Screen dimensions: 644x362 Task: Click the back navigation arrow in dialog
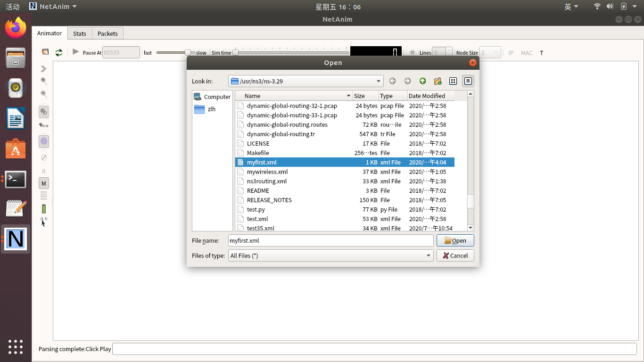pos(392,81)
